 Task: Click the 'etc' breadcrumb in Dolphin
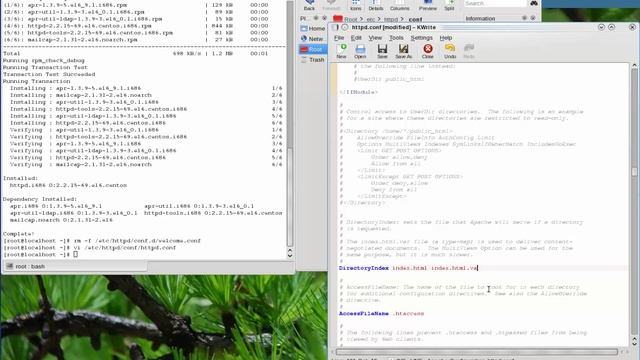point(370,19)
